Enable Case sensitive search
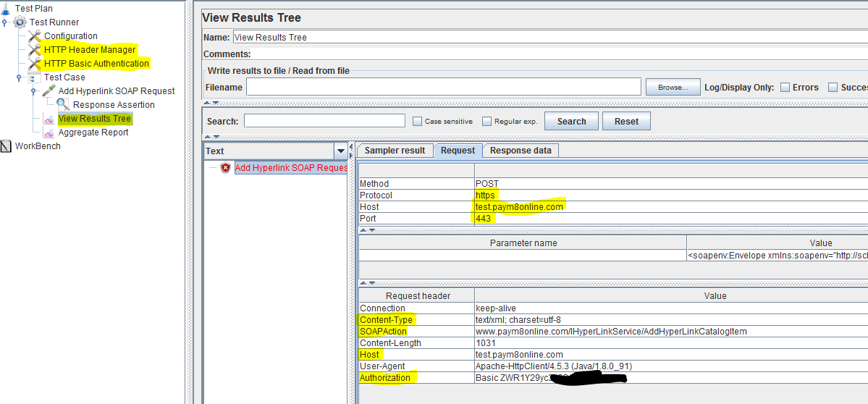 pyautogui.click(x=418, y=121)
